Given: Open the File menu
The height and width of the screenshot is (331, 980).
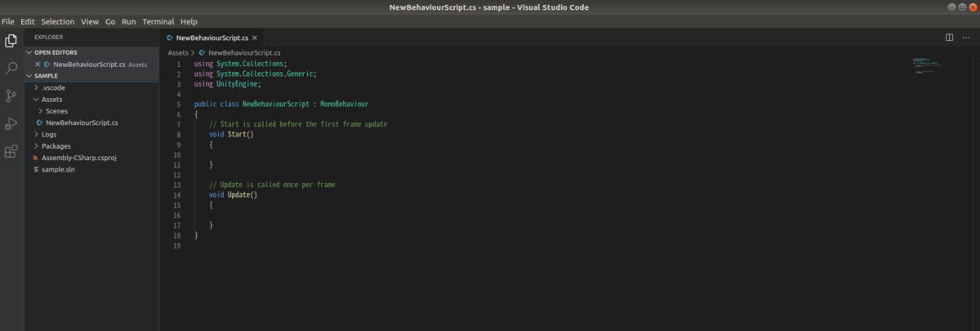Looking at the screenshot, I should 8,21.
